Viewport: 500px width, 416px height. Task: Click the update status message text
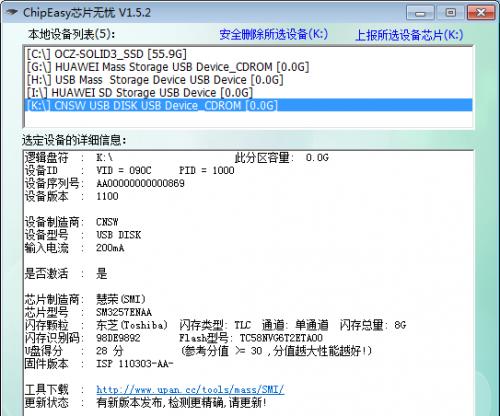[x=182, y=403]
